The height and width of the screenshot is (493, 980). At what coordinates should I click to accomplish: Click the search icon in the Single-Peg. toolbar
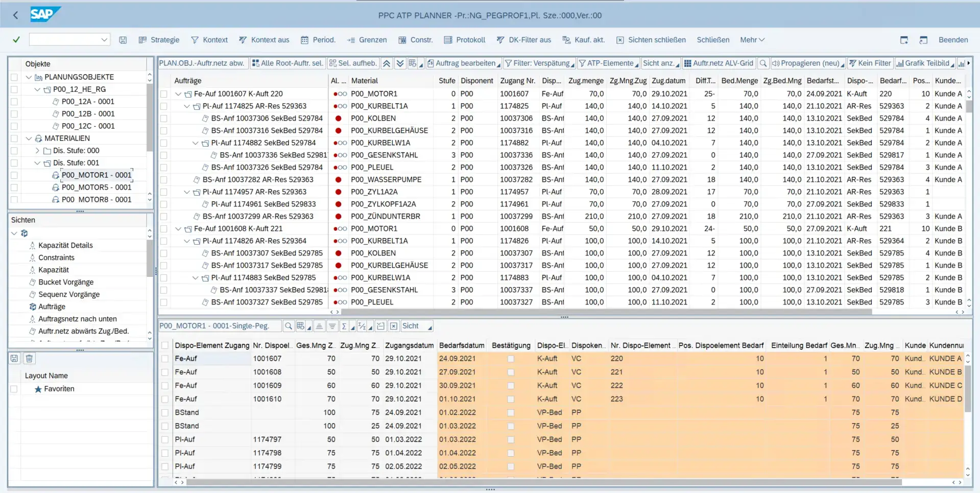click(289, 326)
